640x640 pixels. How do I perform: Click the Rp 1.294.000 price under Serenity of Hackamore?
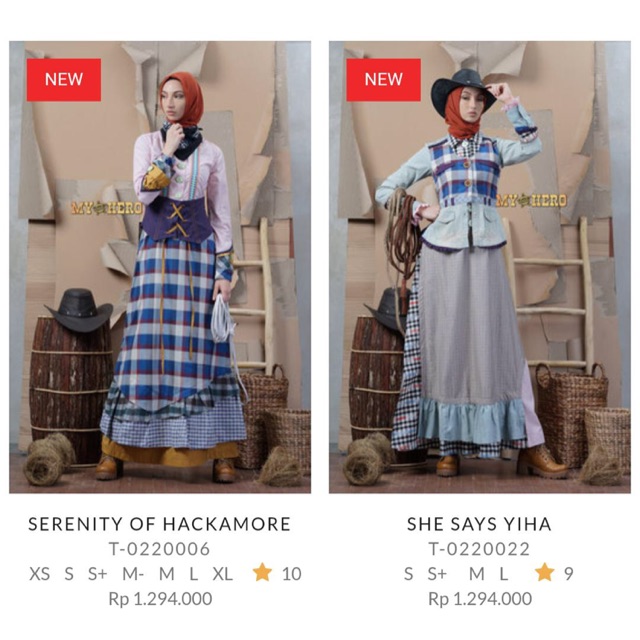point(160,599)
